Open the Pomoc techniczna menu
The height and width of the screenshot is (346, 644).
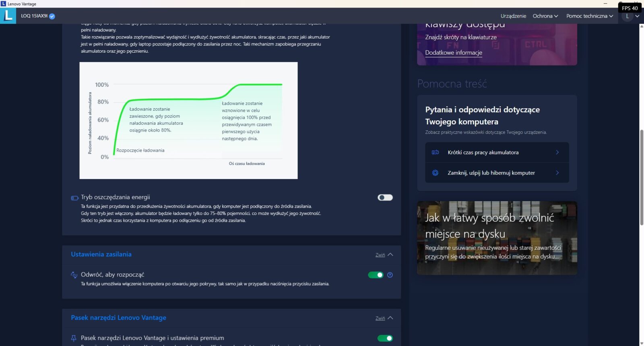click(x=589, y=16)
